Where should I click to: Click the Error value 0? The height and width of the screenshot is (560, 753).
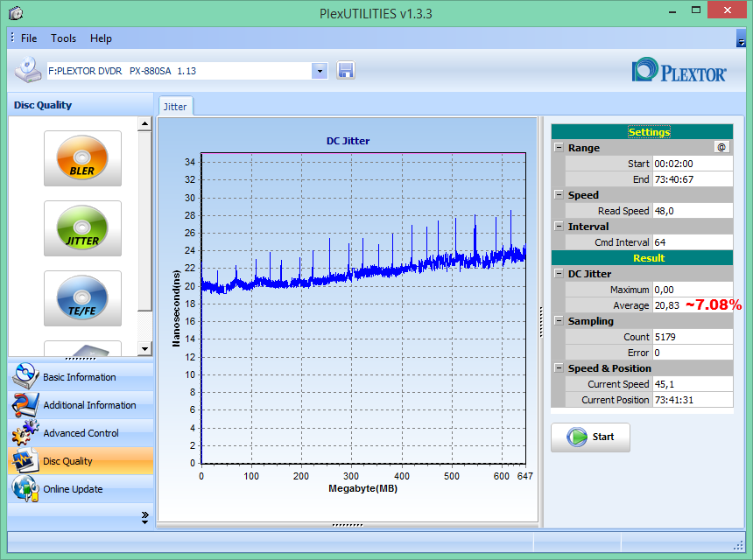tap(657, 353)
